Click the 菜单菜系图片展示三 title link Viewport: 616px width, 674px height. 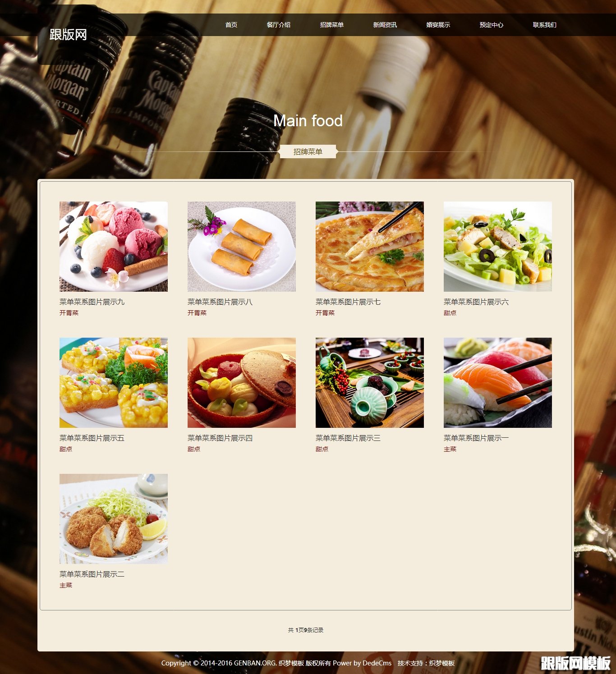pos(348,438)
